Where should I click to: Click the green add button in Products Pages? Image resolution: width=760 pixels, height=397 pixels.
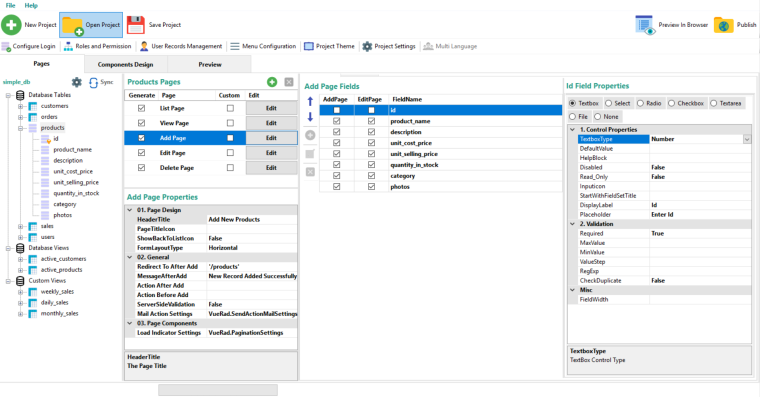[x=272, y=82]
